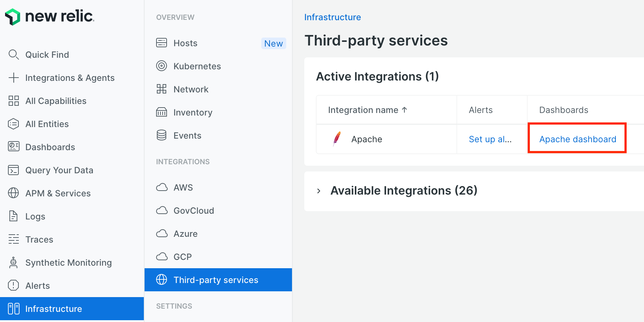Screen dimensions: 644x322
Task: Click the Apache integration name cell
Action: click(386, 139)
